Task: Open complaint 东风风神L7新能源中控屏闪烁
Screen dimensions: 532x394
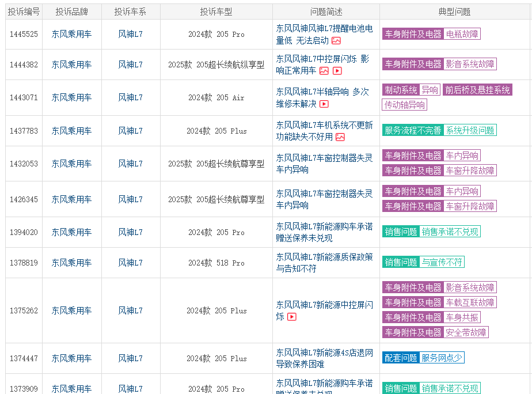Action: tap(324, 310)
